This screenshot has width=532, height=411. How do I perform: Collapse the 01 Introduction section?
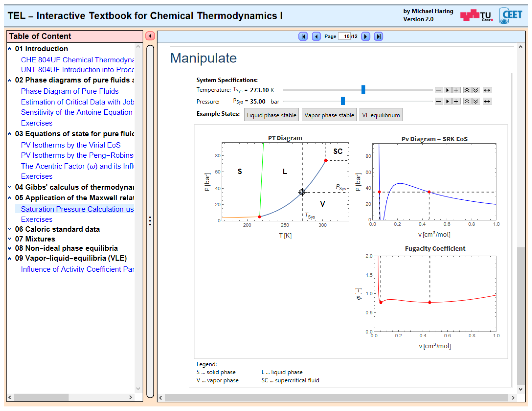(10, 49)
